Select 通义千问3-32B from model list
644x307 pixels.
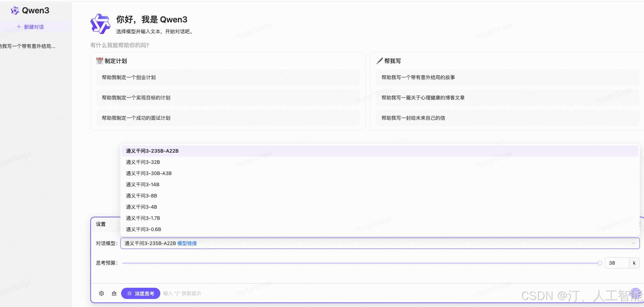coord(143,162)
